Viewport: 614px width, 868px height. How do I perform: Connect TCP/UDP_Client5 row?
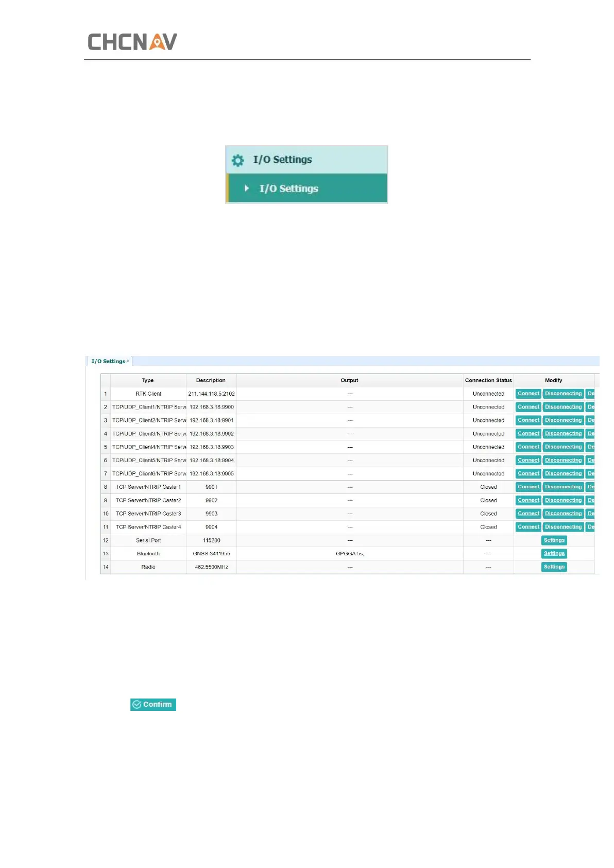[528, 461]
